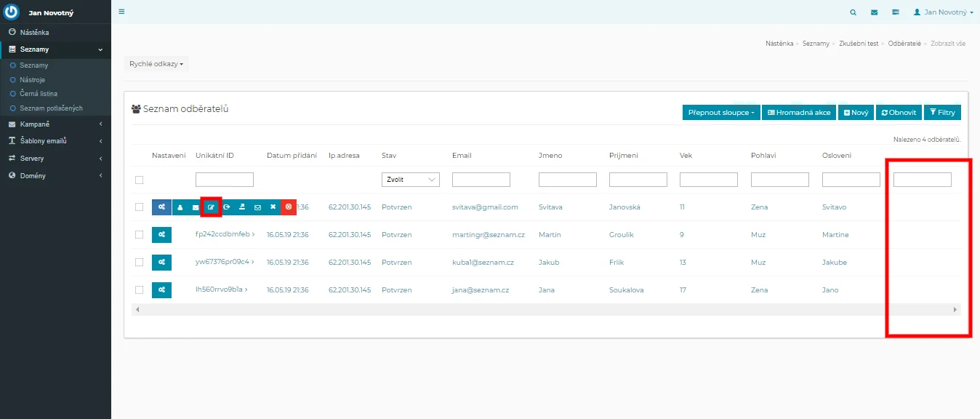Click the envelope icon in top header
980x419 pixels.
coord(874,12)
